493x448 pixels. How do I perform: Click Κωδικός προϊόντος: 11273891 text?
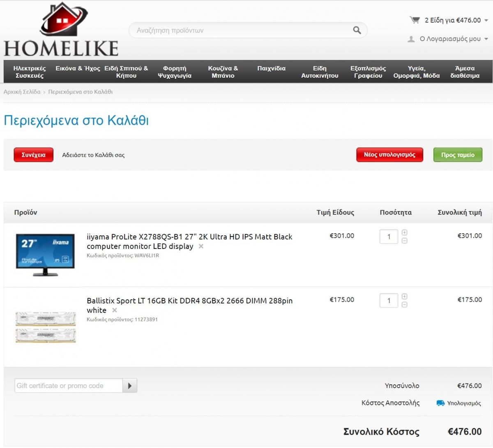click(122, 319)
